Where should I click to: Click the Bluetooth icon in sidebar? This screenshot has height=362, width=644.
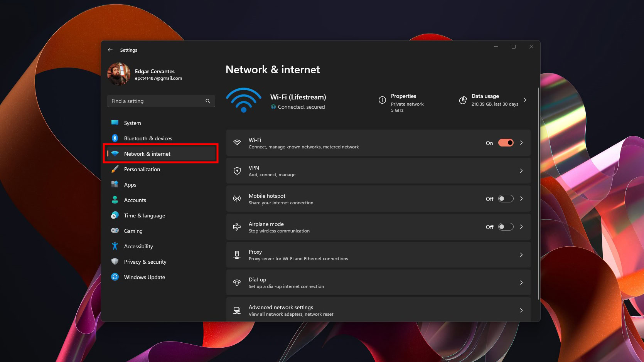[x=115, y=138]
